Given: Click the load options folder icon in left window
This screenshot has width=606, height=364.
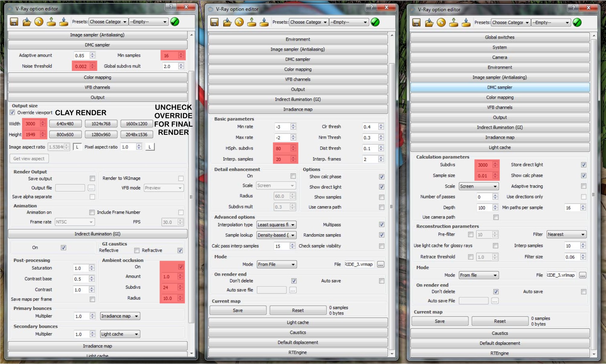Looking at the screenshot, I should click(27, 22).
